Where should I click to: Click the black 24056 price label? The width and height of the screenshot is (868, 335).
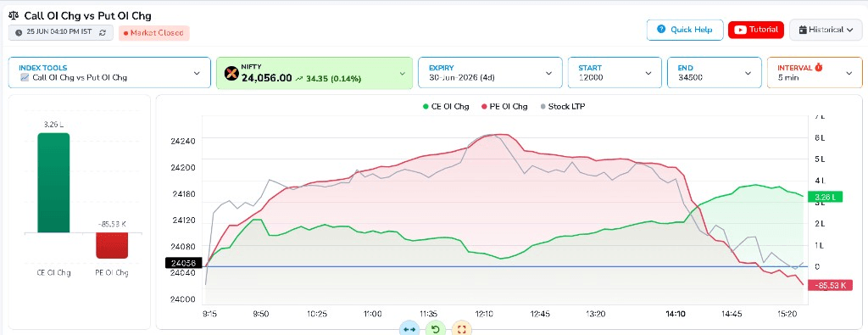[183, 264]
